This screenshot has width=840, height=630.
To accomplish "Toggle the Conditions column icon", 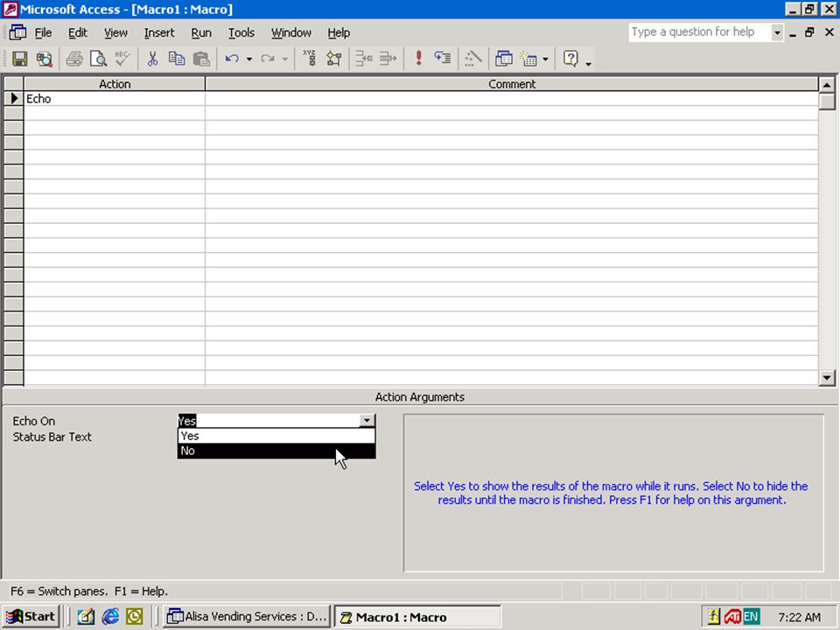I will pos(333,59).
